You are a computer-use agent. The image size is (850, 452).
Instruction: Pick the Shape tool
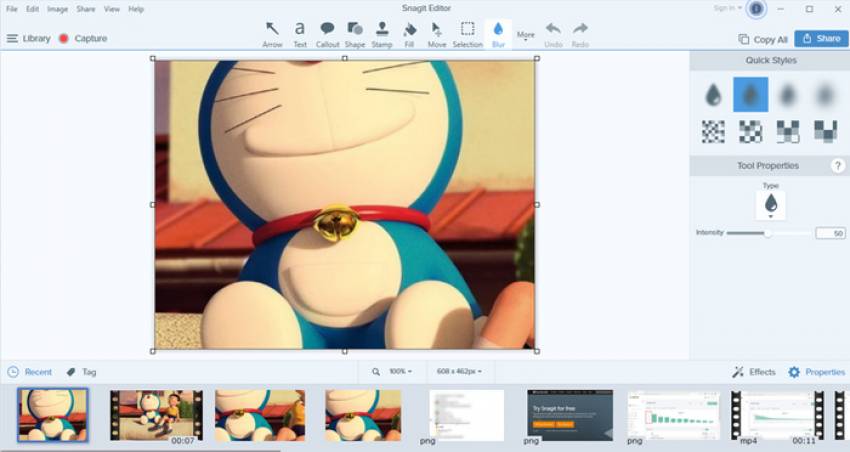355,33
